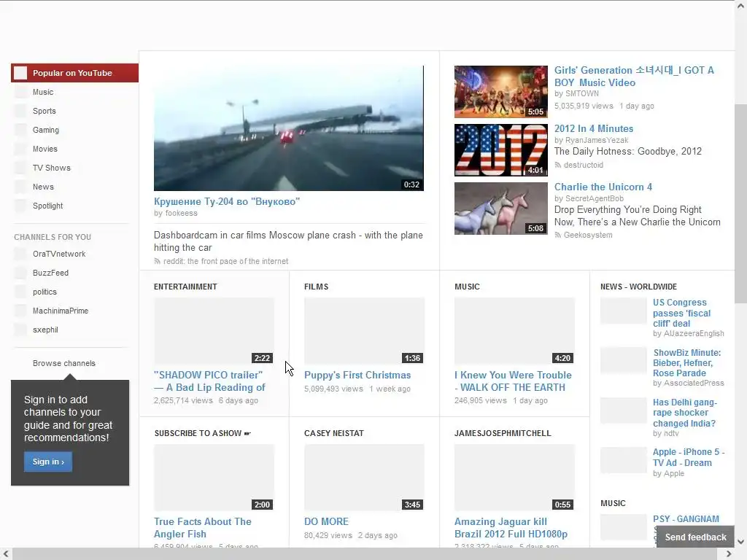This screenshot has height=560, width=747.
Task: Open the politics channel link
Action: coord(44,292)
